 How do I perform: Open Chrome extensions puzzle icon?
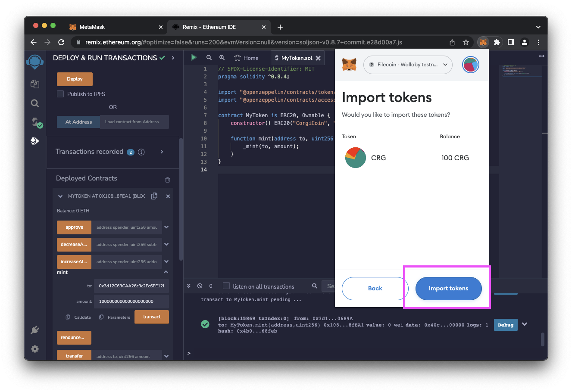(x=497, y=42)
